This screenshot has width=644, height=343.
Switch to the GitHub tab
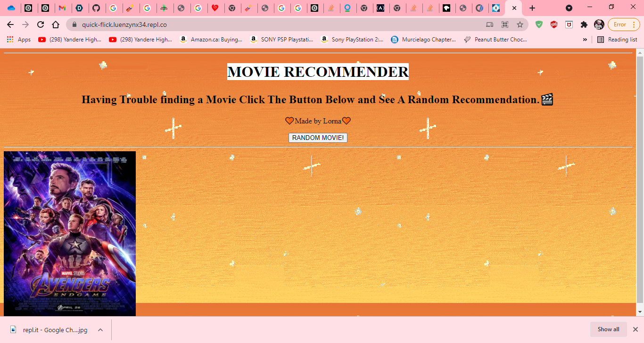point(96,8)
